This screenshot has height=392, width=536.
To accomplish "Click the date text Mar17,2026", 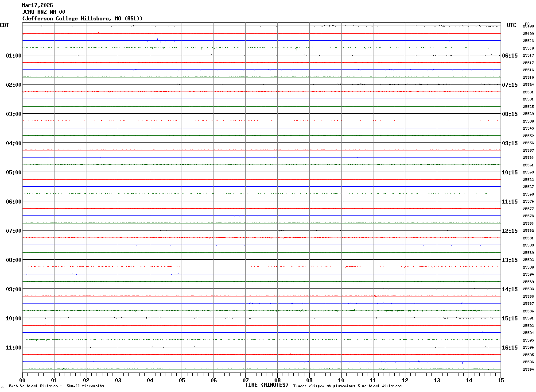I will click(37, 5).
